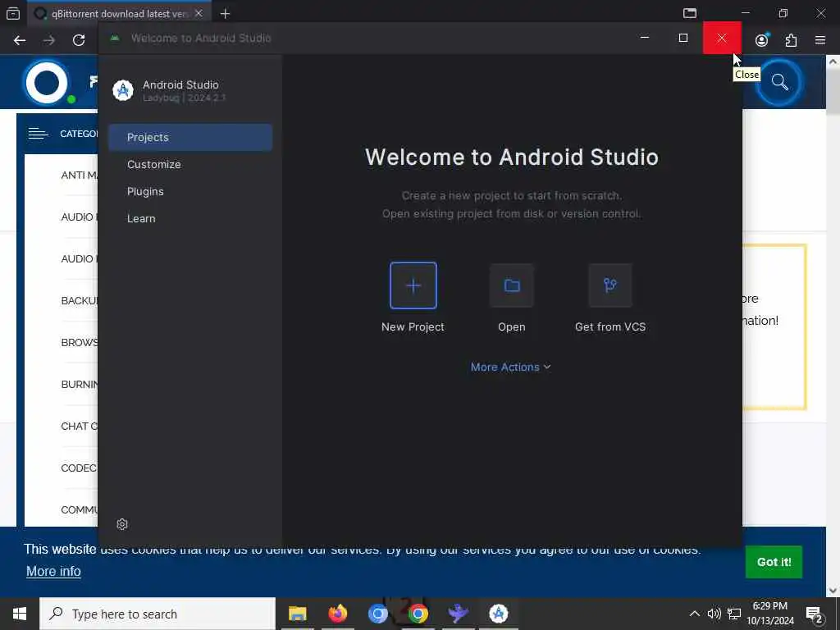This screenshot has height=630, width=840.
Task: Click the browser back arrow
Action: click(x=20, y=40)
